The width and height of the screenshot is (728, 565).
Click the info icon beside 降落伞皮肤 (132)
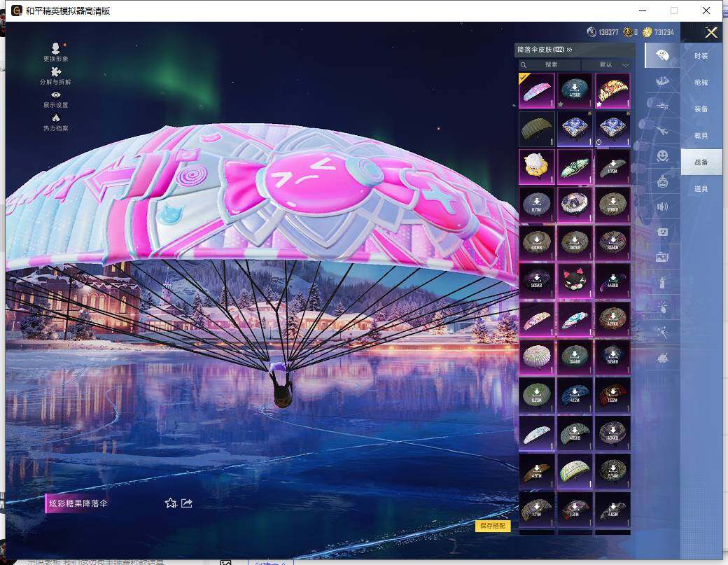click(x=570, y=49)
